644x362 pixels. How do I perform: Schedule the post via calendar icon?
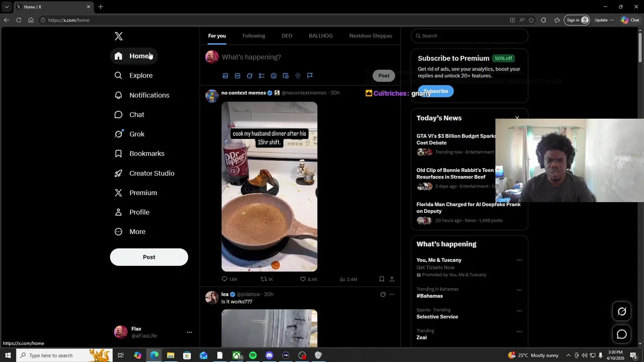pyautogui.click(x=286, y=76)
